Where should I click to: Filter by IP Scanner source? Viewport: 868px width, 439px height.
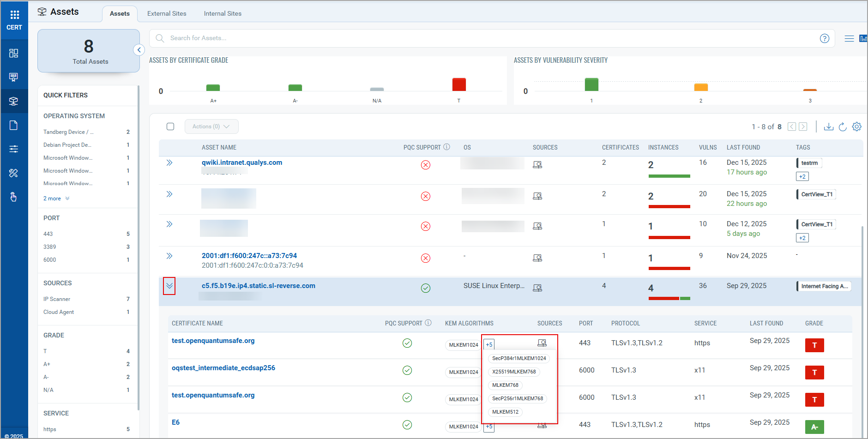57,299
